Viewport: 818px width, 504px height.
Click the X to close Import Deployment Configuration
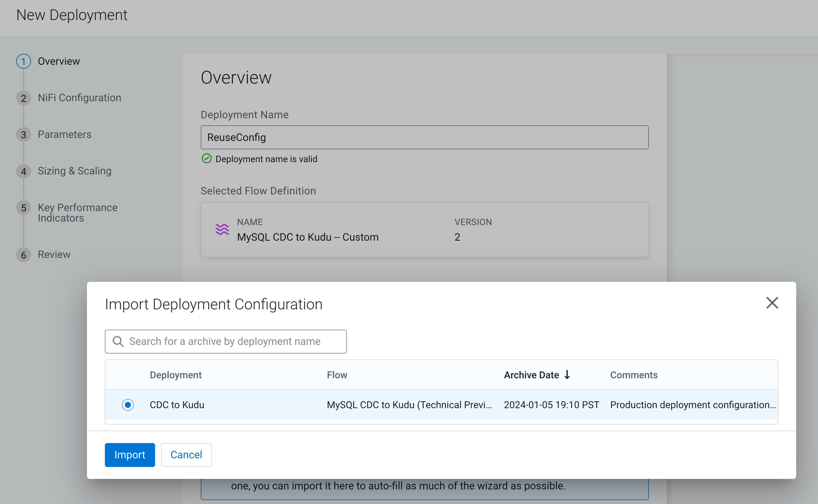click(772, 303)
